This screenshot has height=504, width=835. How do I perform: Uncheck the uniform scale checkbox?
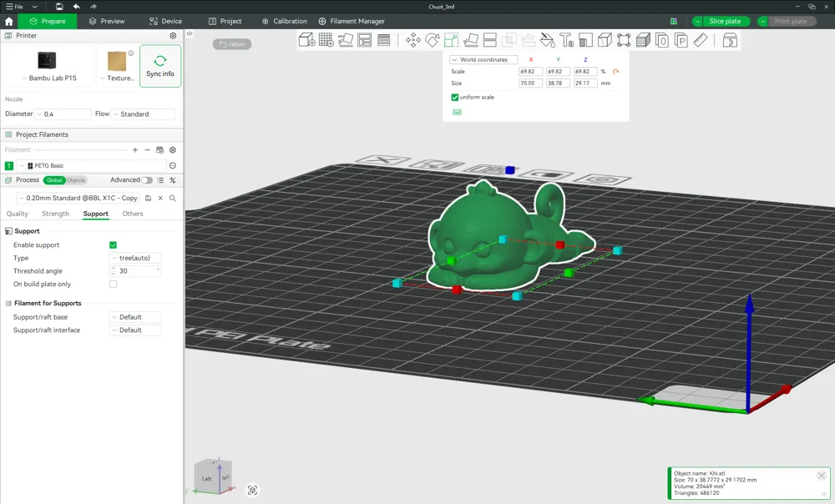pos(455,98)
